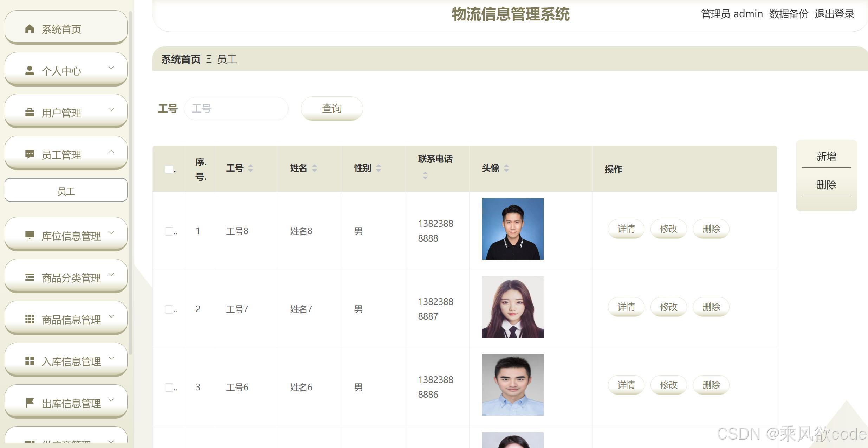This screenshot has width=868, height=448.
Task: Expand the 入库信息管理 menu chevron
Action: pos(111,358)
